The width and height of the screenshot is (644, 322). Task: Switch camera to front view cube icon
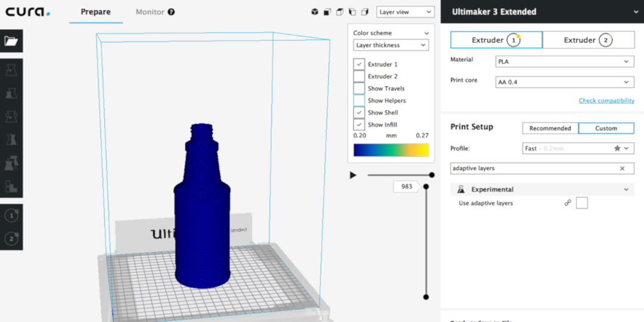click(327, 12)
